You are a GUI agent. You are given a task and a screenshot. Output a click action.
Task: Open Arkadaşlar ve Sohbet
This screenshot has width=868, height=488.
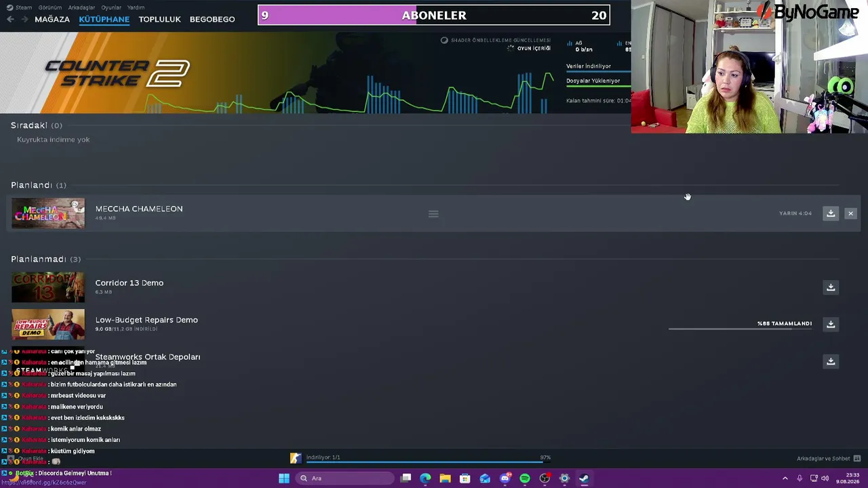(823, 459)
